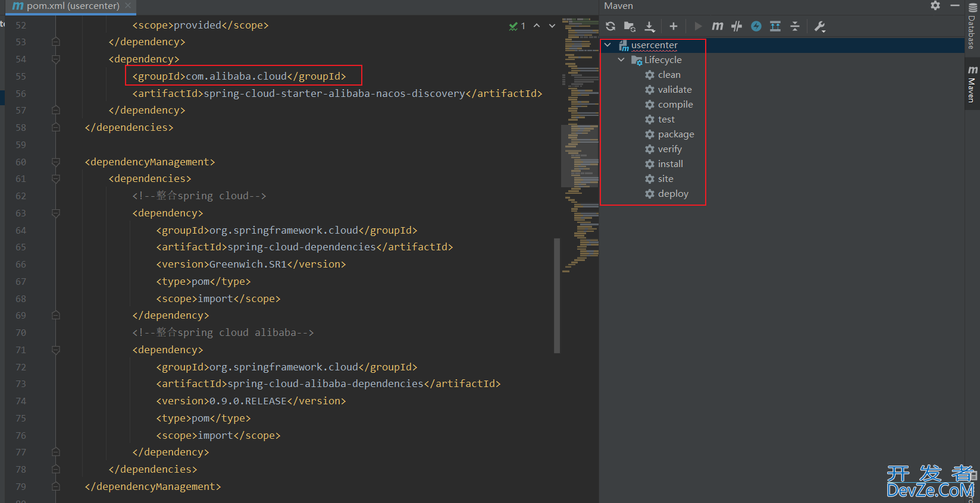Screen dimensions: 980x503
Task: Place cursor on com.alibaba.cloud groupId line
Action: pyautogui.click(x=239, y=76)
